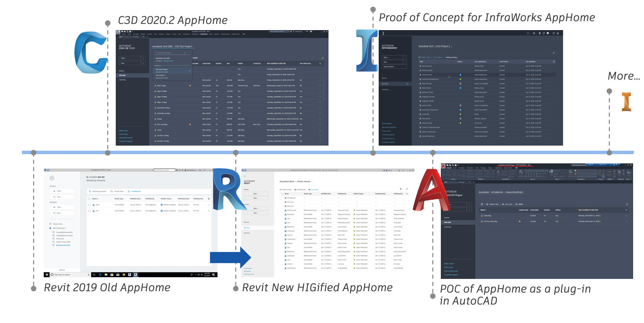Open Mail app from the Windows taskbar
Viewport: 644px width, 323px height.
(x=118, y=274)
